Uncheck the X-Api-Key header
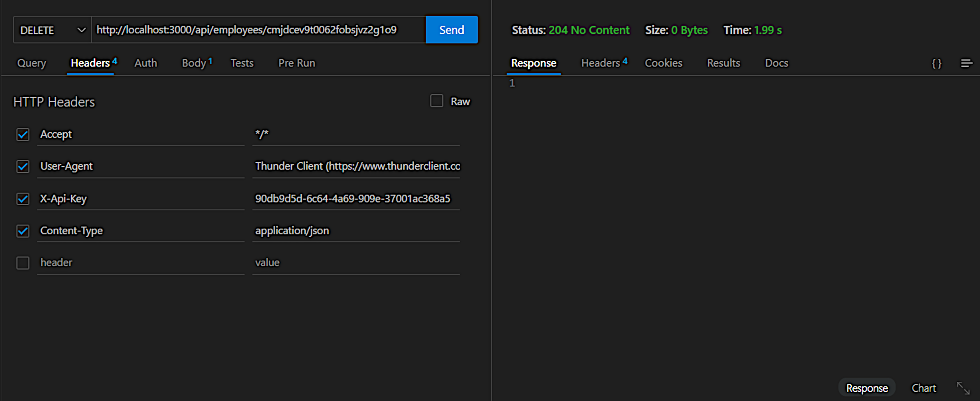The image size is (980, 401). coord(23,199)
